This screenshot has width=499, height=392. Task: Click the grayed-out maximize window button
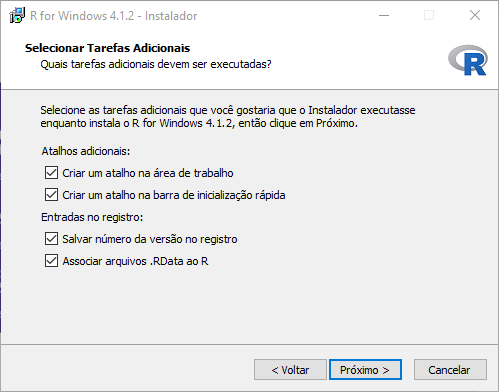click(429, 15)
